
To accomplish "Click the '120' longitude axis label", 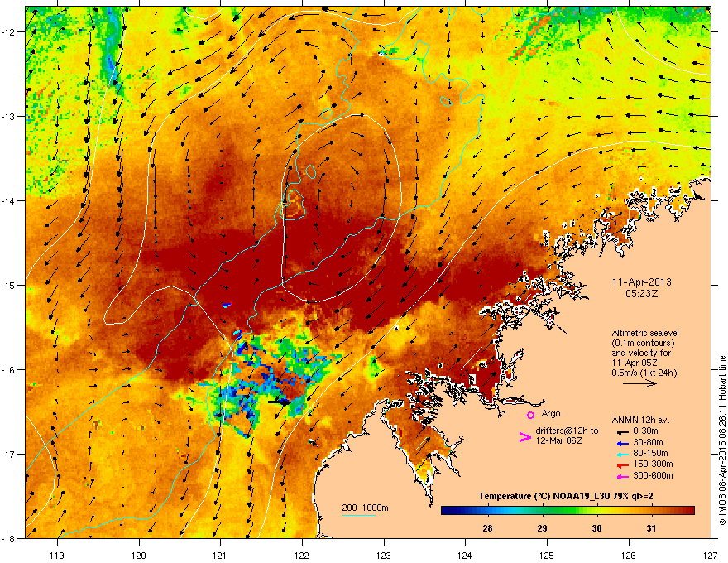I will (139, 555).
